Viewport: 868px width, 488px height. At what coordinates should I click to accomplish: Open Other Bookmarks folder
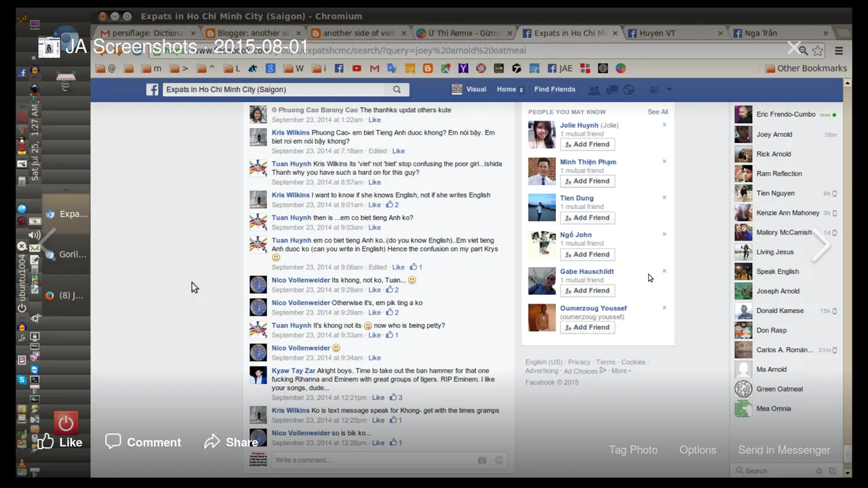pos(806,68)
